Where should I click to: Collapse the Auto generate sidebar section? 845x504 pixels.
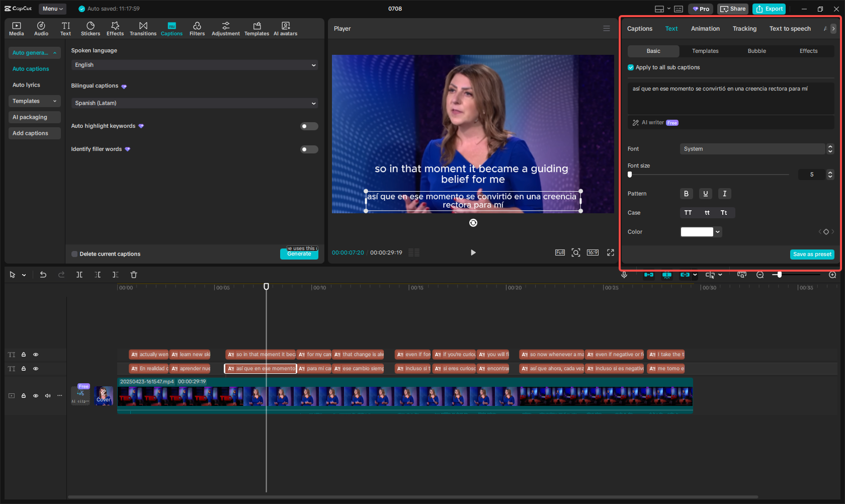pos(54,52)
